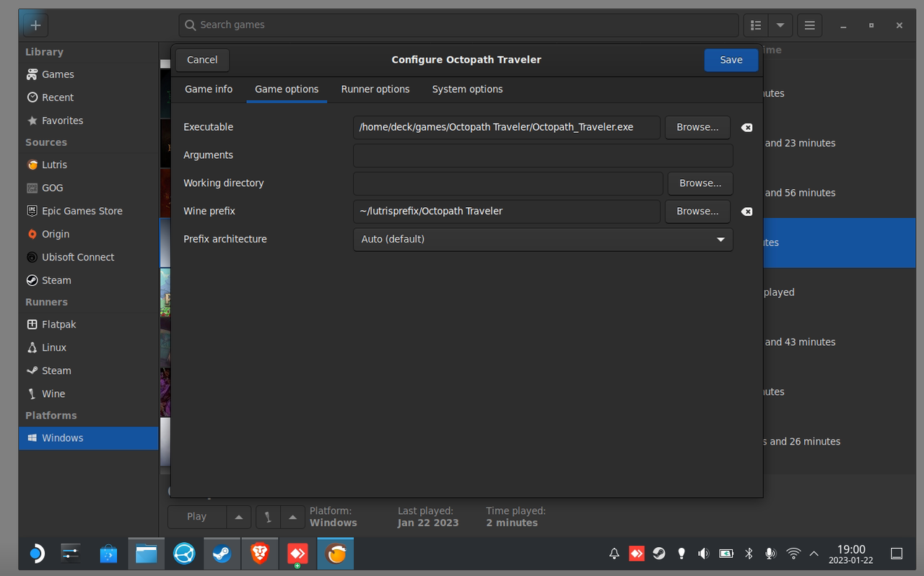This screenshot has height=576, width=924.
Task: Browse for the Working directory
Action: tap(700, 183)
